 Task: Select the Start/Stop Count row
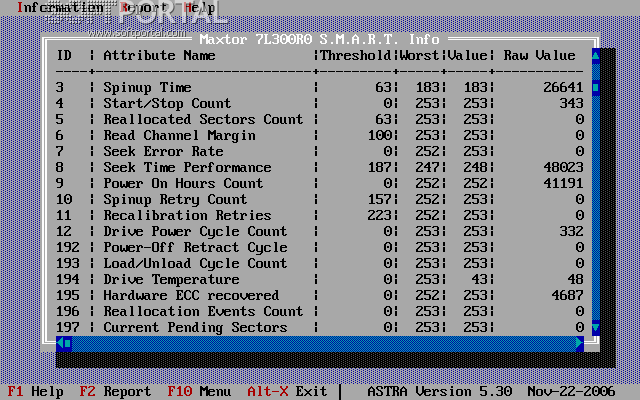[320, 103]
